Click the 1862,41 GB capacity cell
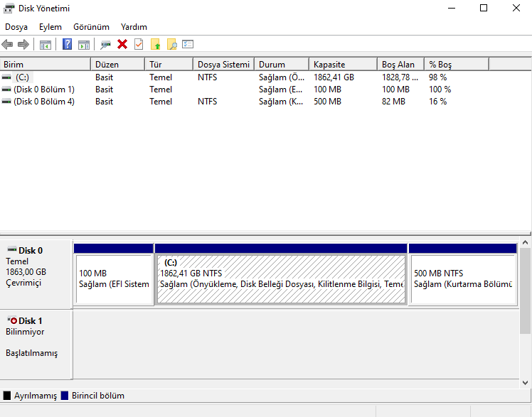The width and height of the screenshot is (532, 417). point(334,77)
